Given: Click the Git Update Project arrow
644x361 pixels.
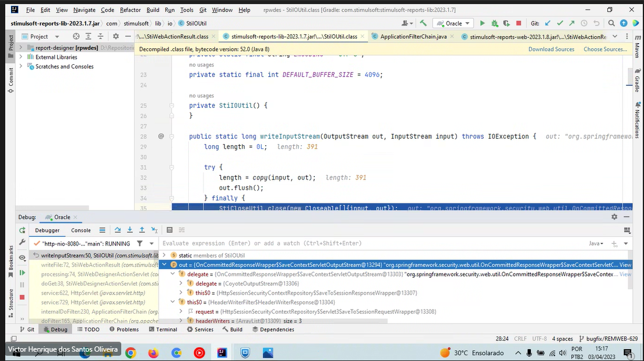Looking at the screenshot, I should click(x=547, y=23).
